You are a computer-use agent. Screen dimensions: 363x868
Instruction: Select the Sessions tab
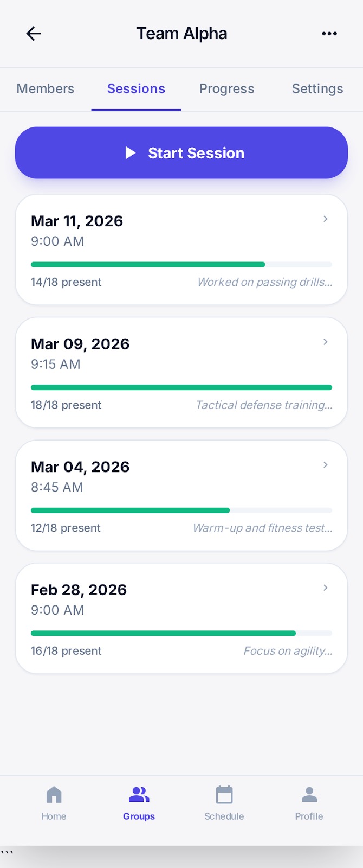pos(136,89)
